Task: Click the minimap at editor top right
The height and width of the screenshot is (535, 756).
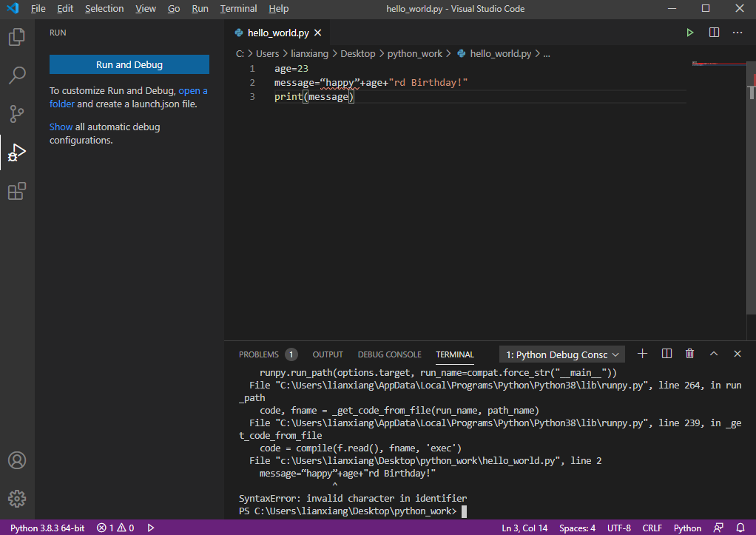Action: (719, 64)
